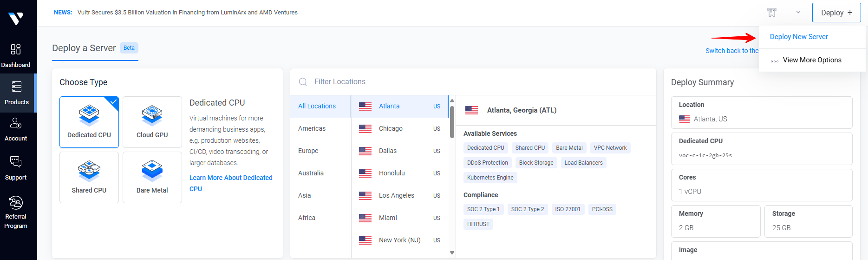Select the Americas region tab
The height and width of the screenshot is (260, 868).
click(320, 128)
